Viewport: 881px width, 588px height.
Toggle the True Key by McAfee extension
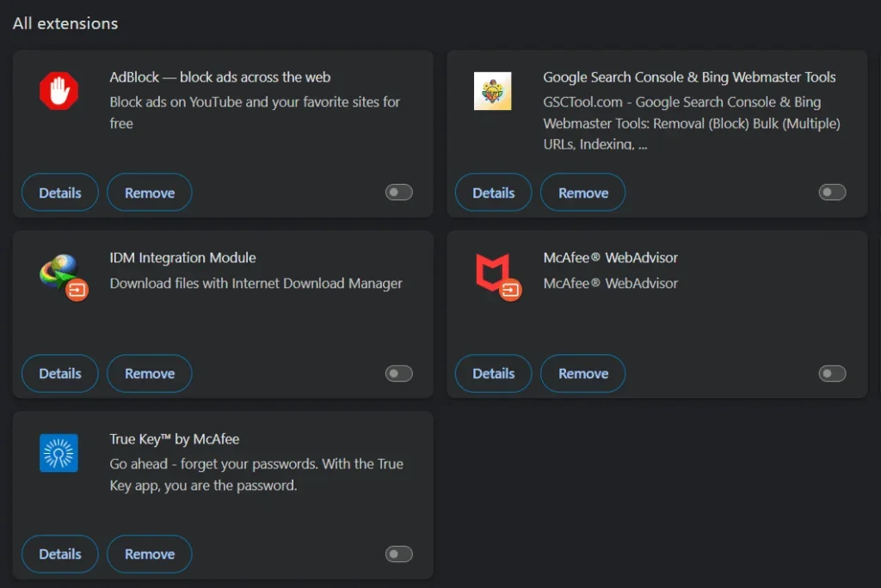point(398,554)
